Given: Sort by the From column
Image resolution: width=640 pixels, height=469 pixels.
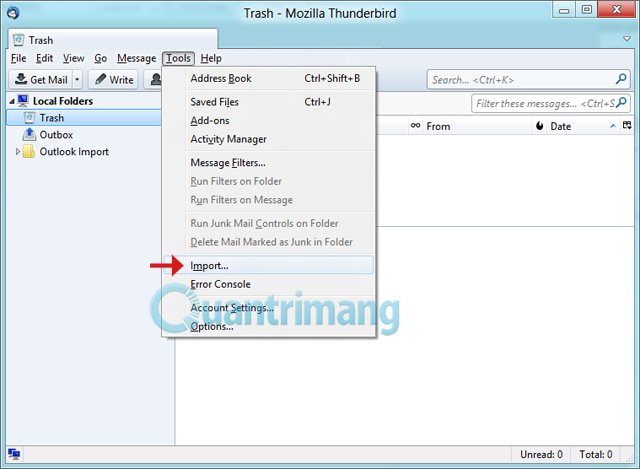Looking at the screenshot, I should pos(476,127).
